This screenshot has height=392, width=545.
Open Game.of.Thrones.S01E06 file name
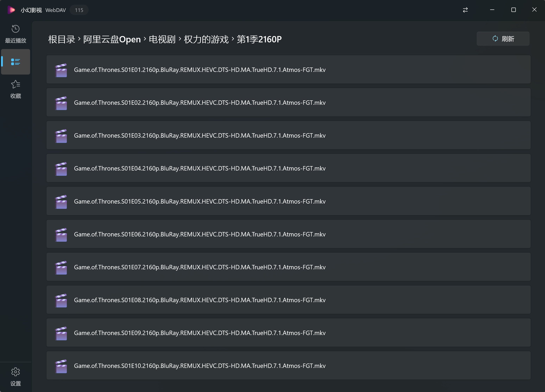click(200, 234)
